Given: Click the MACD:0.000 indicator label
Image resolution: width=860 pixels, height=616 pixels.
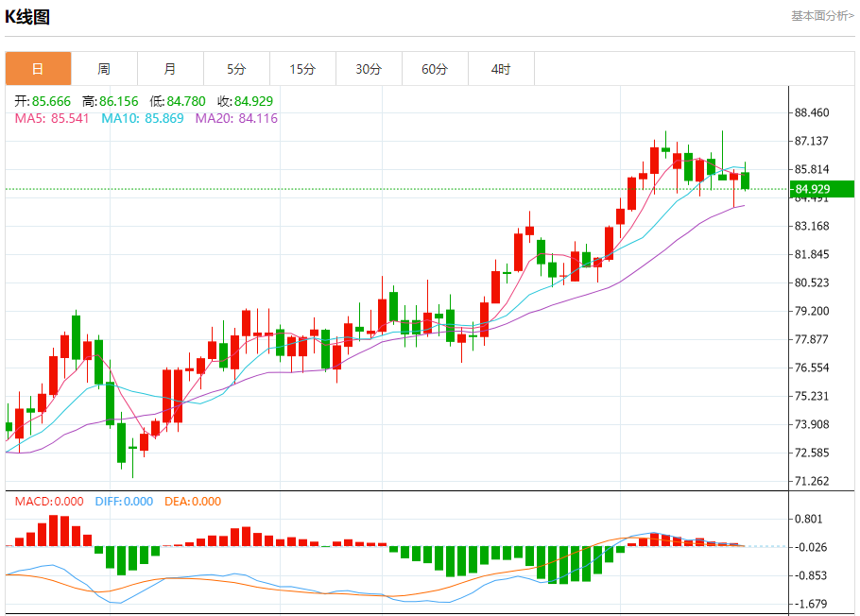Looking at the screenshot, I should click(49, 502).
